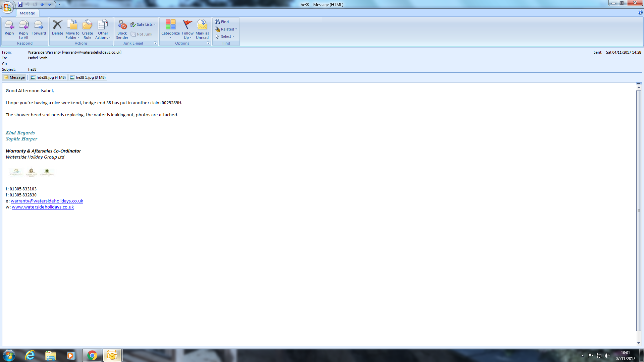
Task: Open www.watersideholidays.co.uk website link
Action: coord(43,207)
